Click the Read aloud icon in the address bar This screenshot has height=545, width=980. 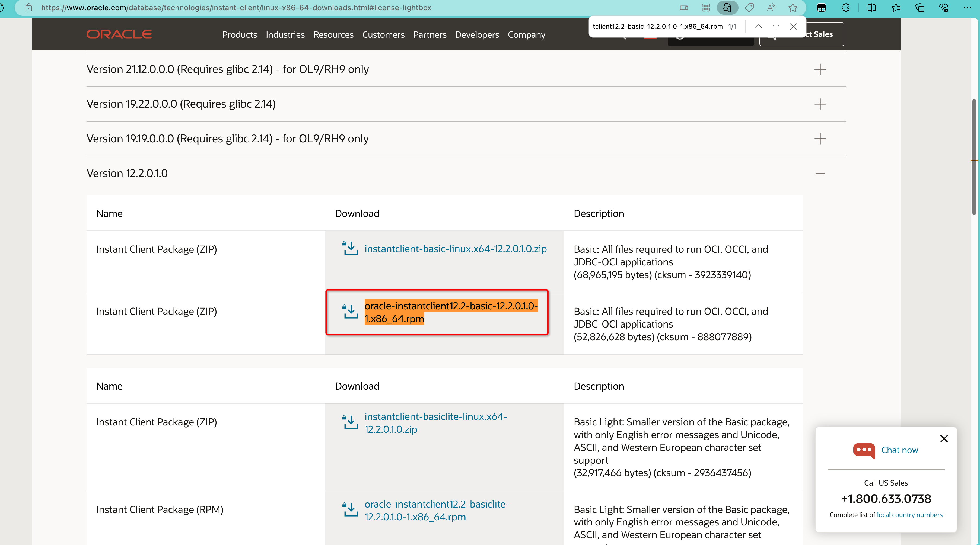coord(771,8)
